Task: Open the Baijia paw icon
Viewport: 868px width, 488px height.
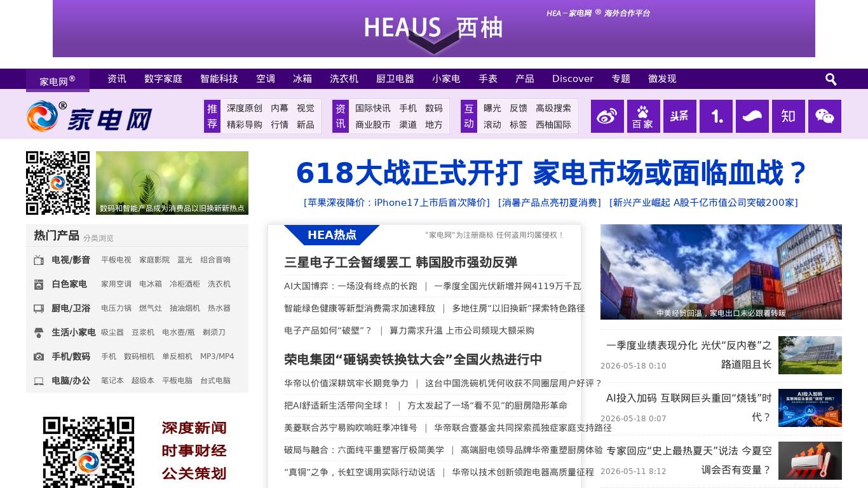Action: click(643, 116)
